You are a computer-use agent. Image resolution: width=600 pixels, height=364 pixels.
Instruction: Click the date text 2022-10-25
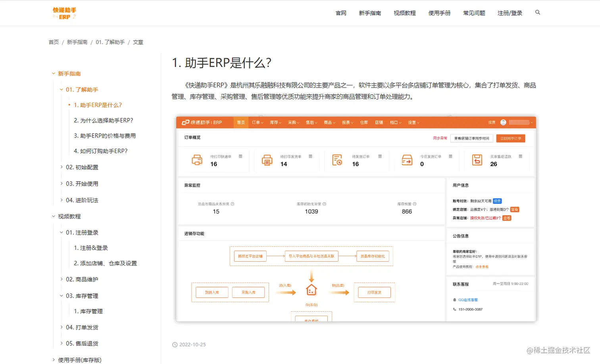(192, 345)
